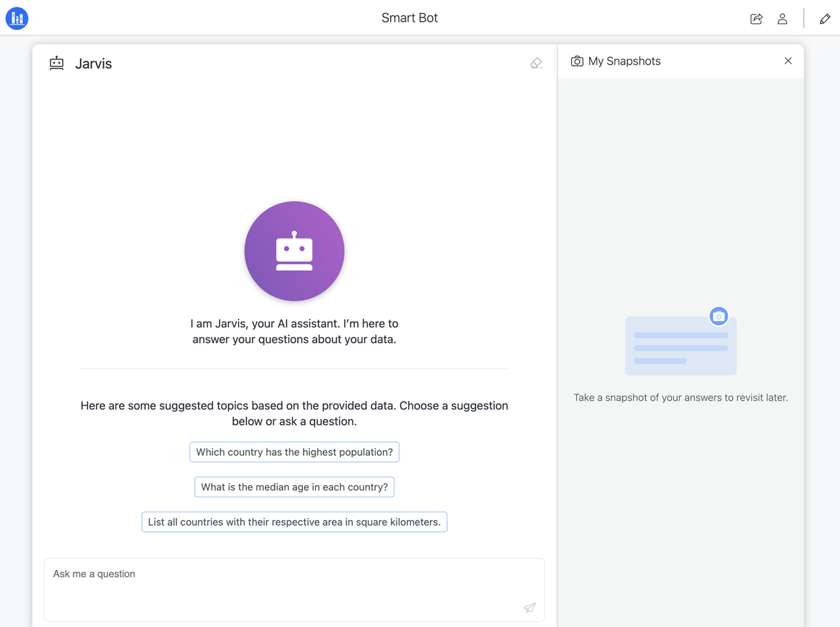Open the share icon in top bar
Screen dimensions: 840x627
(x=756, y=19)
